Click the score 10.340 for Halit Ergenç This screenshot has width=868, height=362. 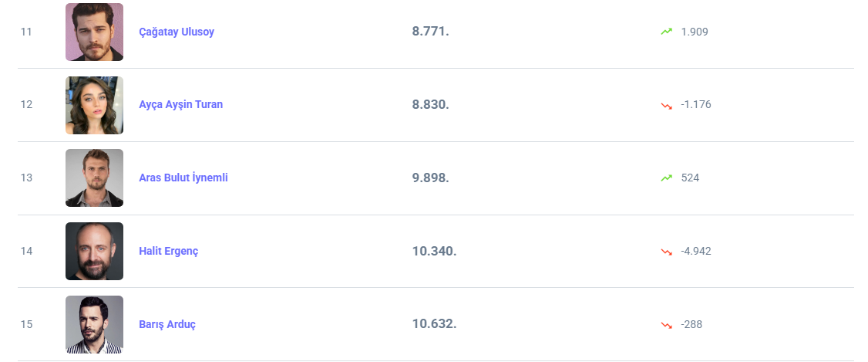[434, 251]
